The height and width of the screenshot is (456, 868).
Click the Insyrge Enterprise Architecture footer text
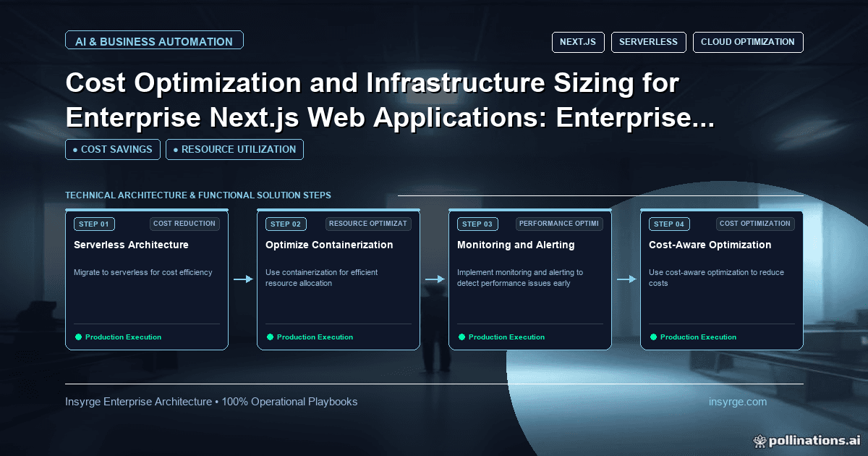(211, 402)
